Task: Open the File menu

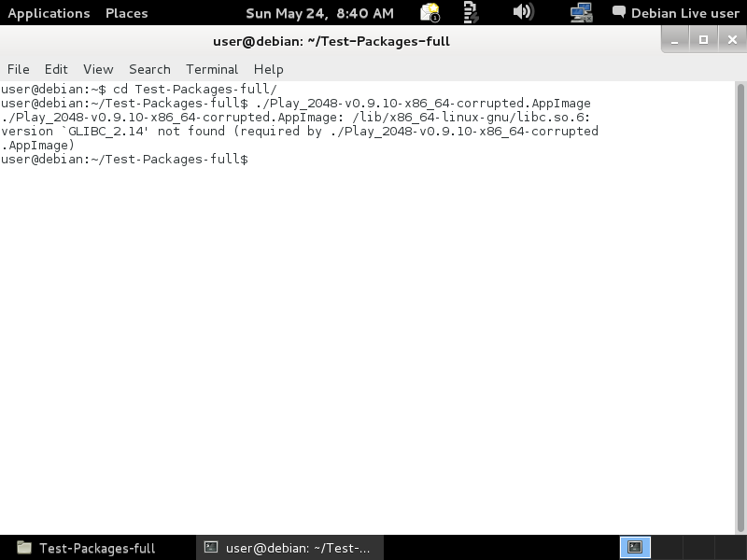Action: (18, 69)
